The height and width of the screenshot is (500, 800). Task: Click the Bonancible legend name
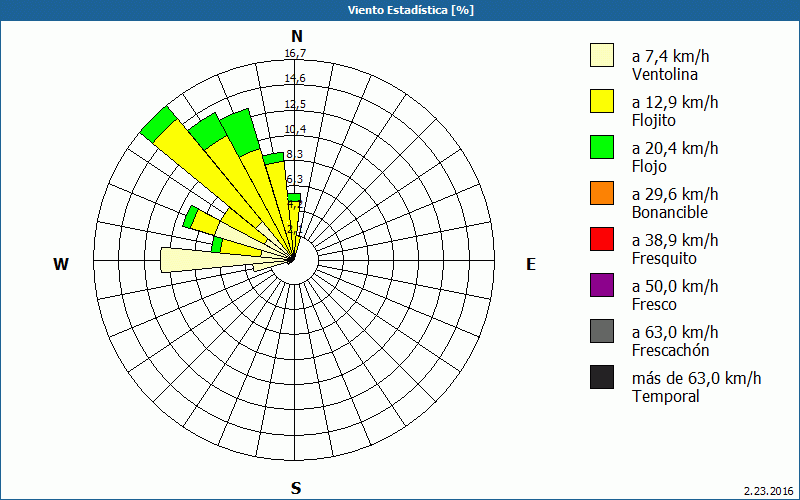[670, 212]
